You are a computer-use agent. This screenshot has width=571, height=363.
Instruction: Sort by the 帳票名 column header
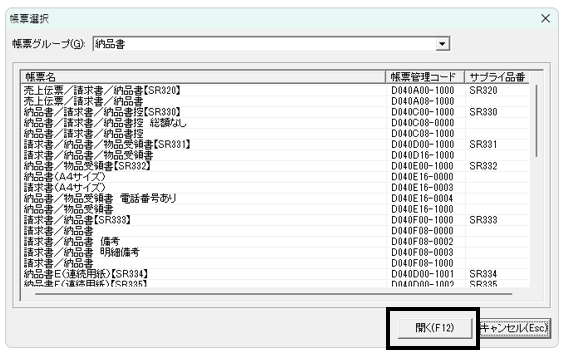pos(203,77)
